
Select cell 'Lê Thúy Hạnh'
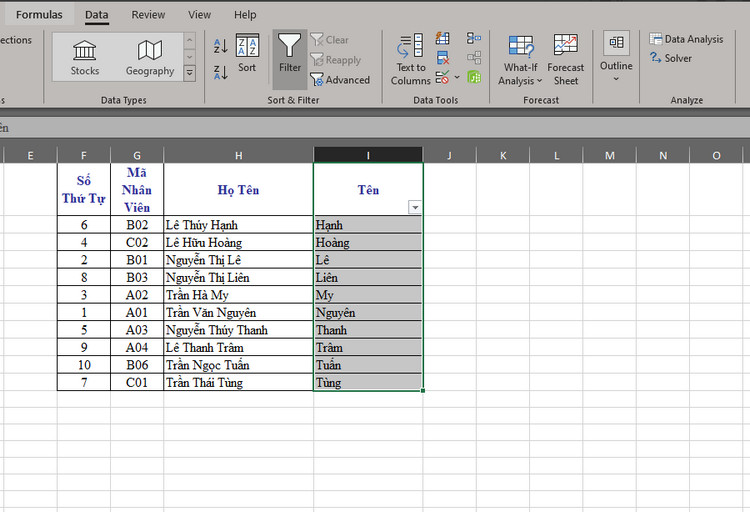point(238,224)
